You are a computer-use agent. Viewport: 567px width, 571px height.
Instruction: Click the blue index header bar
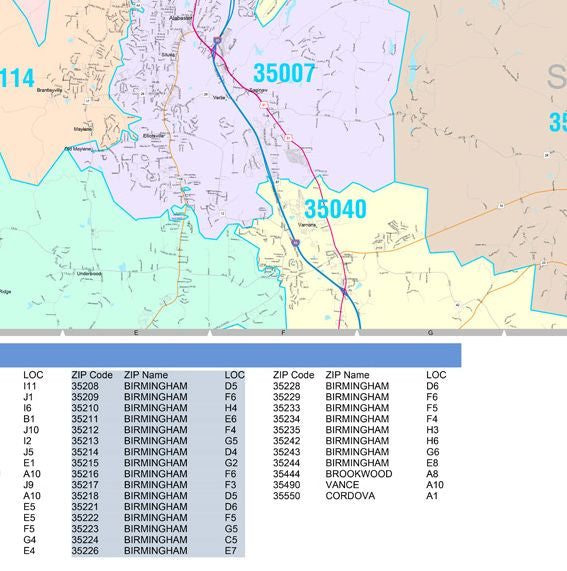coord(231,355)
